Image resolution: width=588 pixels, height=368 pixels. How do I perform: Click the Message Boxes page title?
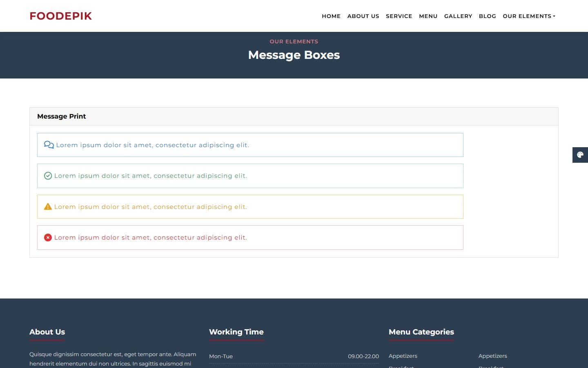click(x=294, y=55)
